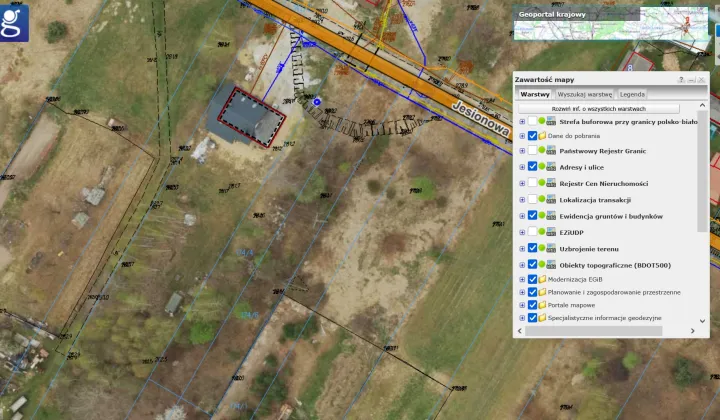The width and height of the screenshot is (720, 420).
Task: Expand the Strefa buforowa layer node
Action: [x=522, y=122]
